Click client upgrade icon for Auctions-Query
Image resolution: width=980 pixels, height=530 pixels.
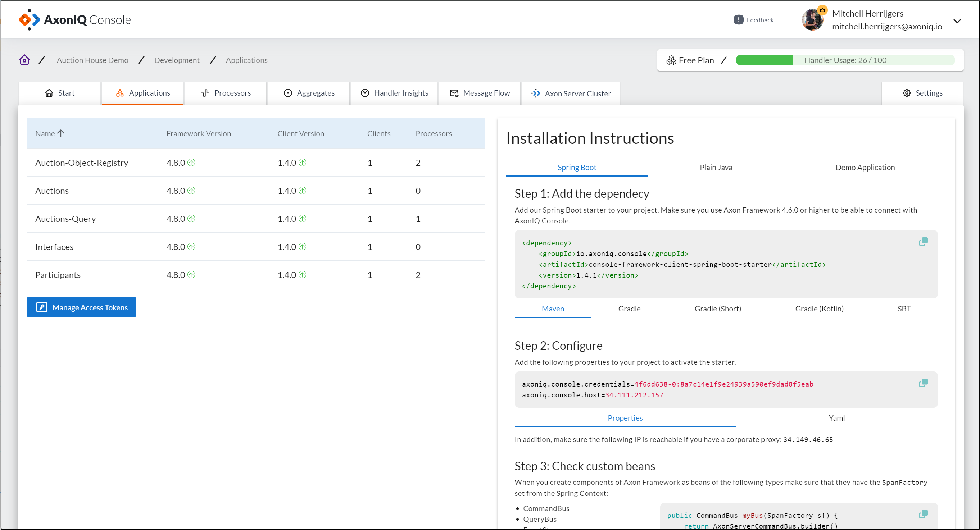[x=303, y=219]
